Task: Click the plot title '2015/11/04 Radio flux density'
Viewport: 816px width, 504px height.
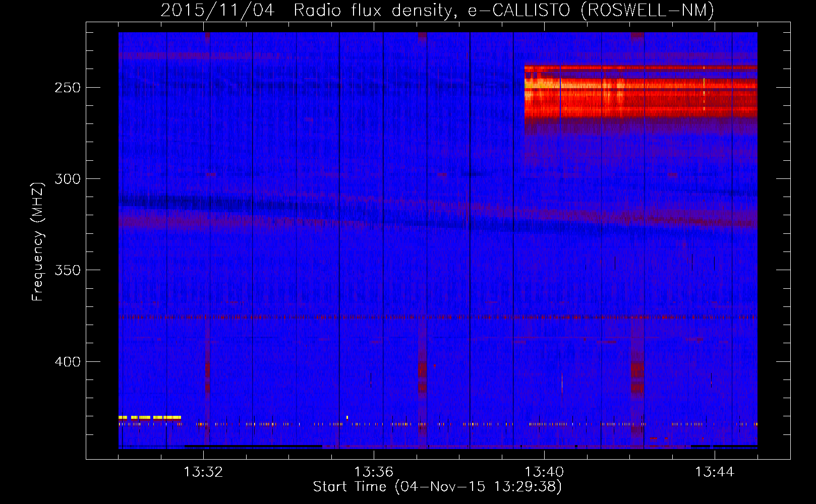Action: pos(437,10)
